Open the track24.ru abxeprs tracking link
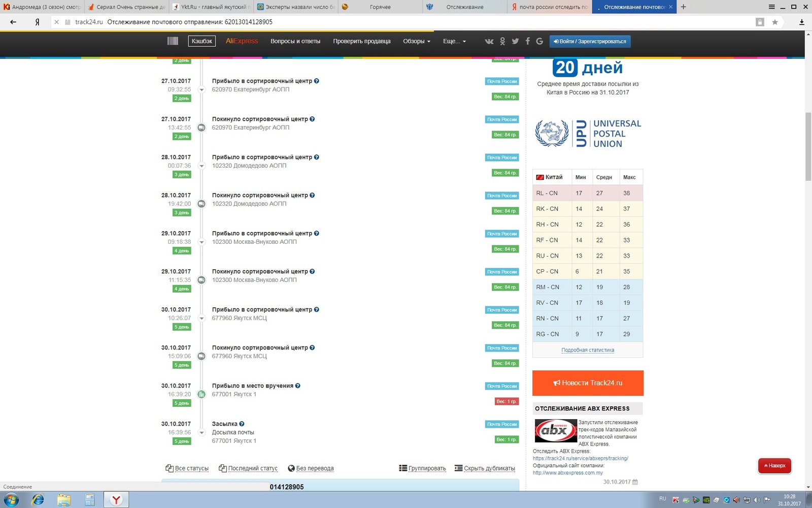This screenshot has height=508, width=812. pos(580,458)
